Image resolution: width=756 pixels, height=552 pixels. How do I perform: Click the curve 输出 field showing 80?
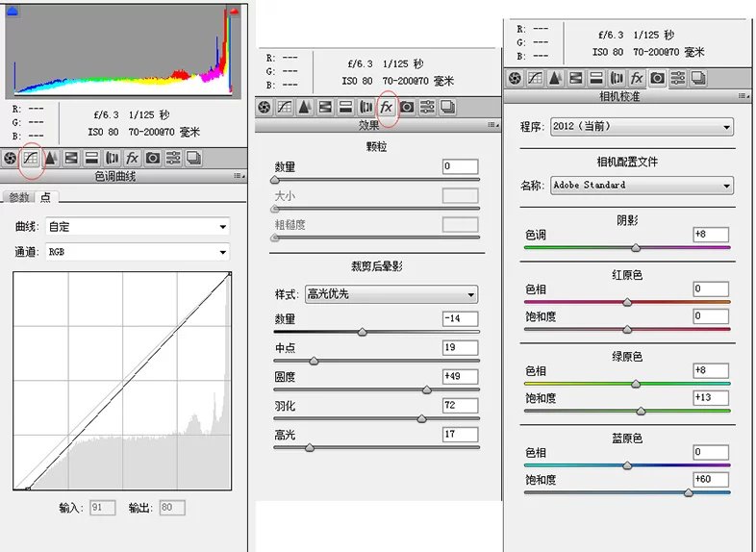[172, 508]
